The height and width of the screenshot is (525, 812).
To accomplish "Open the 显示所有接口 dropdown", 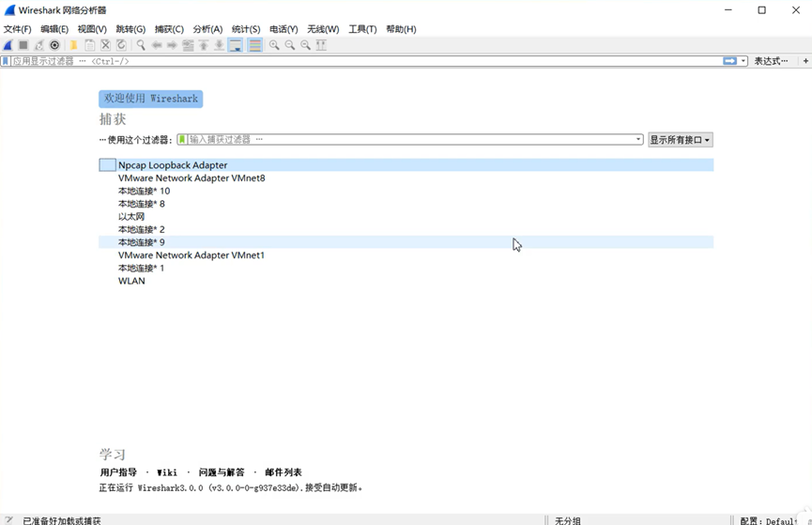I will tap(681, 140).
